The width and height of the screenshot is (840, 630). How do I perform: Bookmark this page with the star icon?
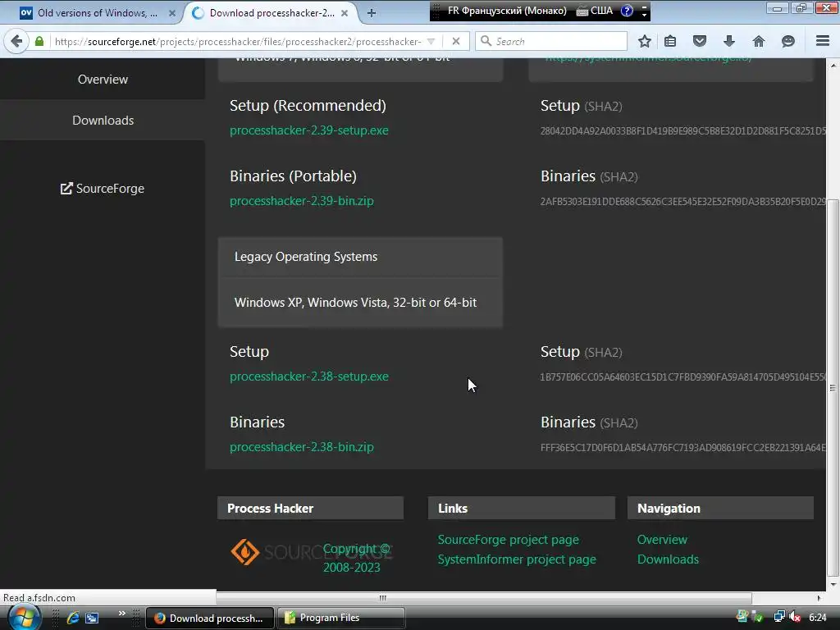pyautogui.click(x=645, y=41)
